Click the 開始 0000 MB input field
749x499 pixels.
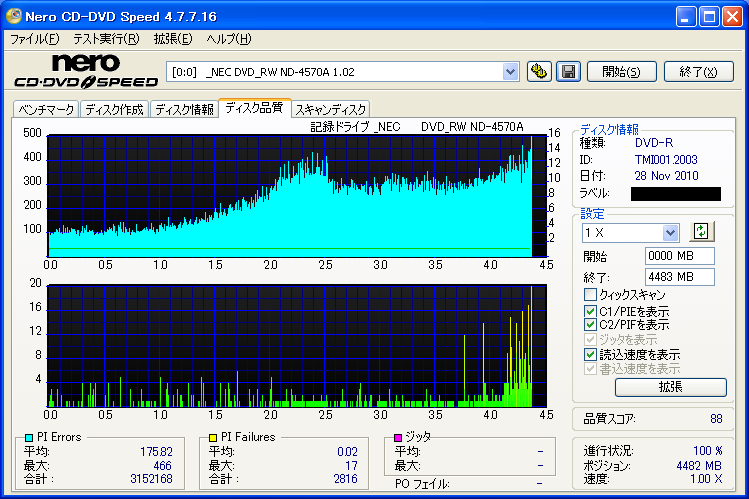pos(680,256)
